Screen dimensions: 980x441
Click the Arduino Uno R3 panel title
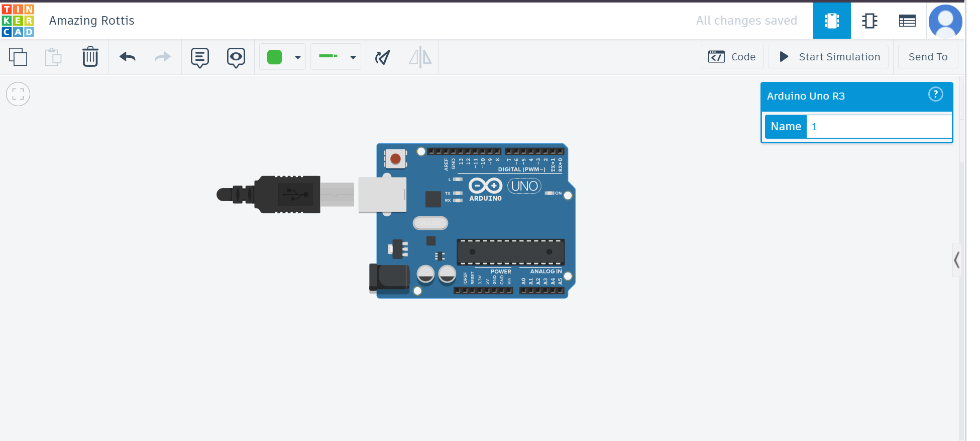(806, 96)
